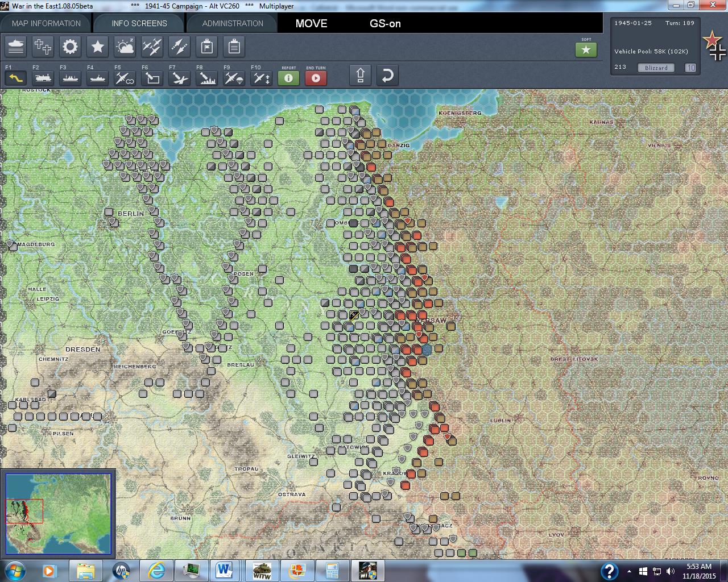Click the Ostrava label on map
728x582 pixels.
(x=292, y=494)
